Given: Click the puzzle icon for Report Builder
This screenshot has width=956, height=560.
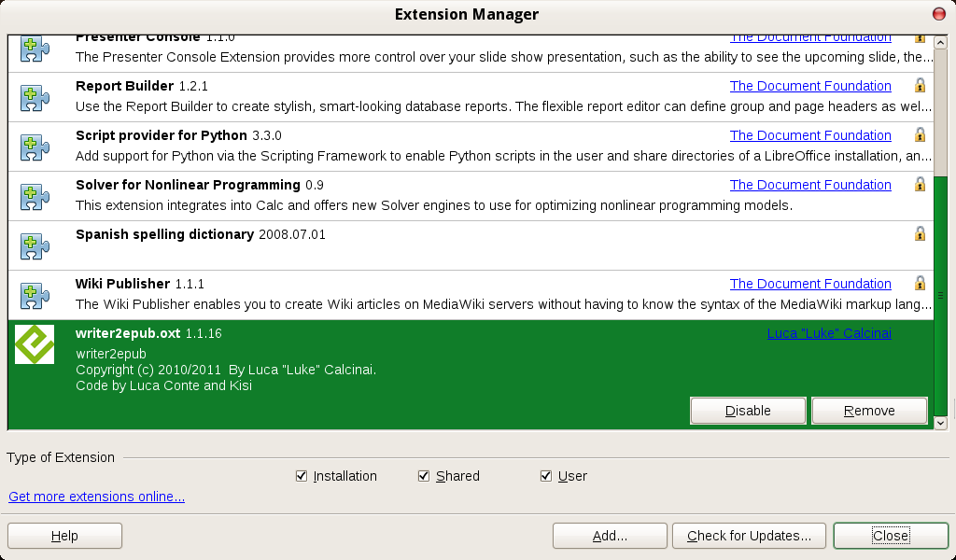Looking at the screenshot, I should pos(34,97).
